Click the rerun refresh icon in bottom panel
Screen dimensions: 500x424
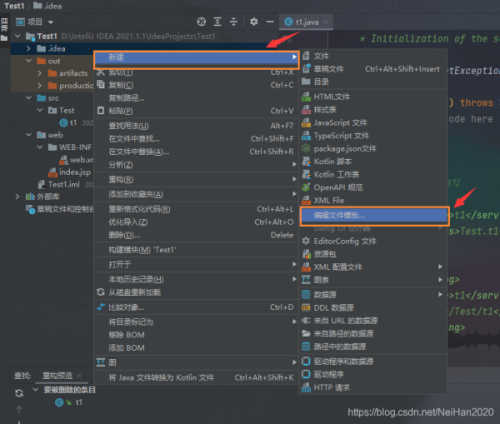click(x=19, y=393)
